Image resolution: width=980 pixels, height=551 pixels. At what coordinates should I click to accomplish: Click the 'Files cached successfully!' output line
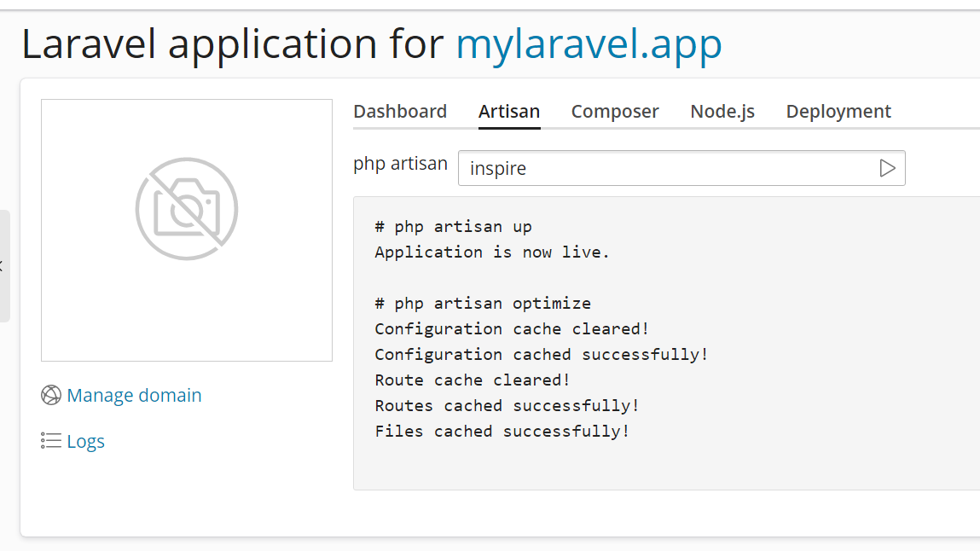tap(502, 431)
